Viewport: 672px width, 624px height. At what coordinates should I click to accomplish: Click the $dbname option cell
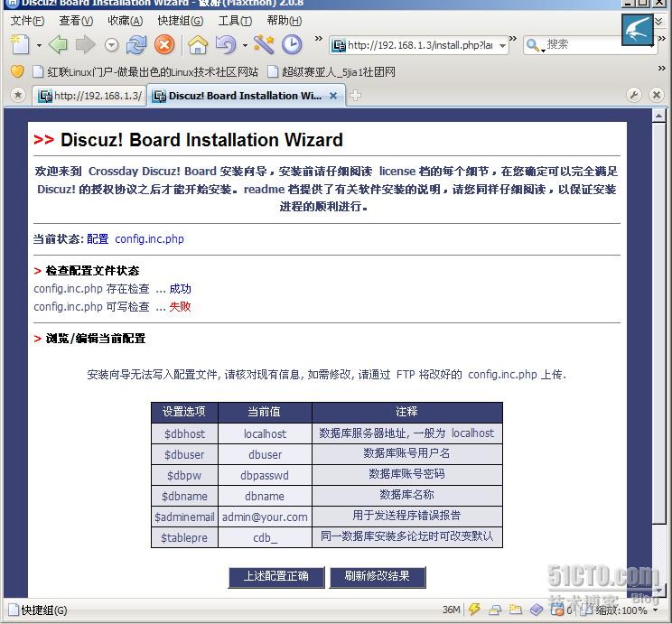pos(185,497)
